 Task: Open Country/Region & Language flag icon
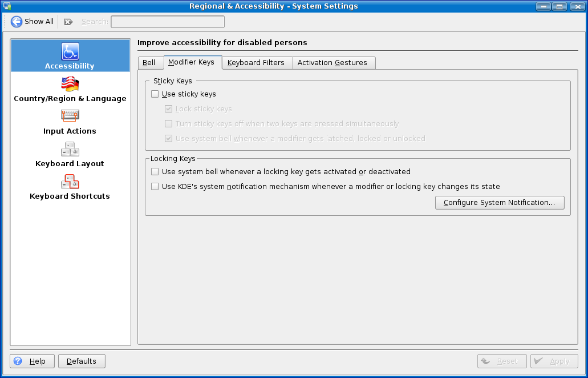pyautogui.click(x=70, y=84)
